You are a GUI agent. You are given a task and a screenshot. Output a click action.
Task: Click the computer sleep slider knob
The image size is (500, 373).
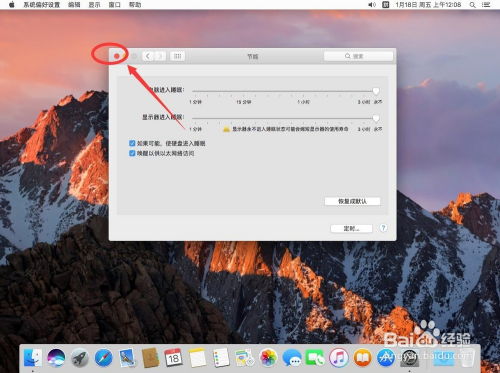point(376,91)
